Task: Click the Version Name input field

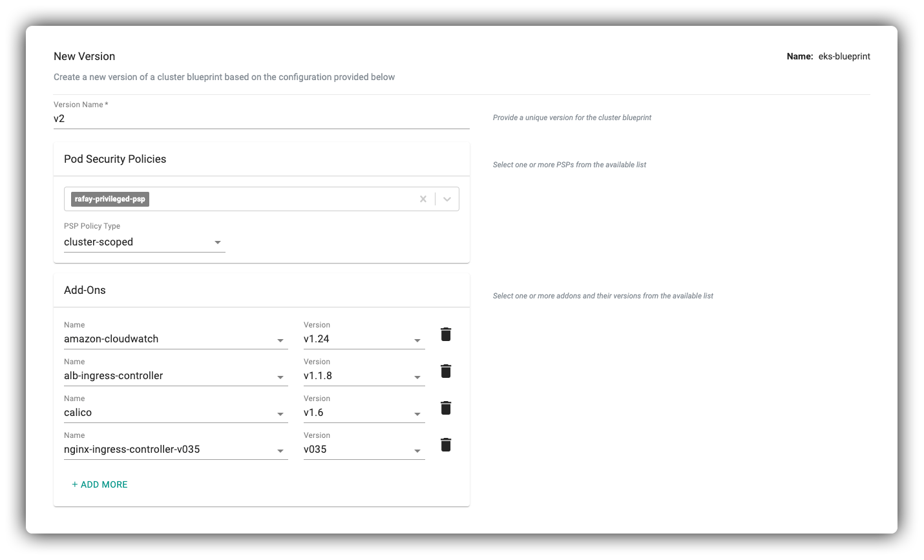Action: 262,119
